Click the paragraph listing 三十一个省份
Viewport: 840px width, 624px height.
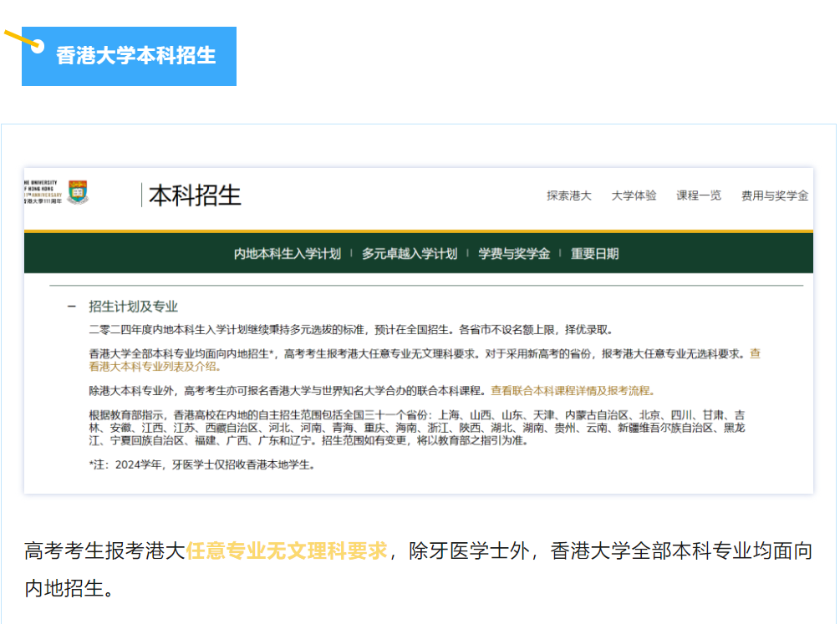tap(418, 427)
